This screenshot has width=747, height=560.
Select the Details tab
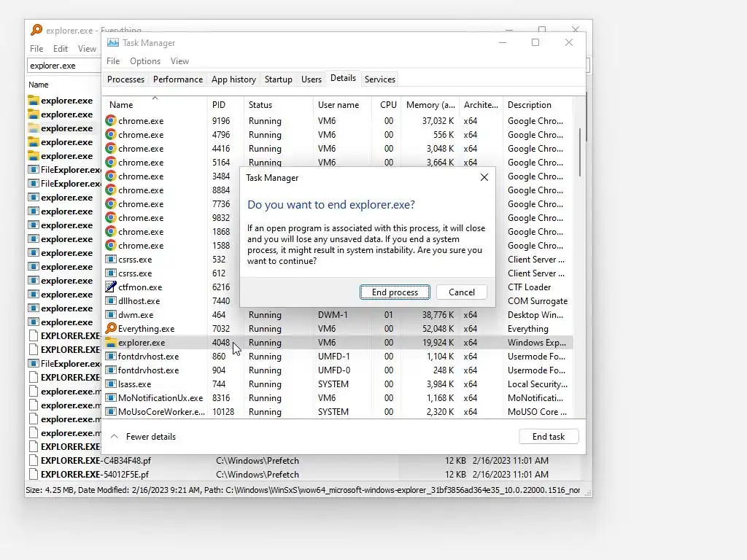click(x=343, y=78)
